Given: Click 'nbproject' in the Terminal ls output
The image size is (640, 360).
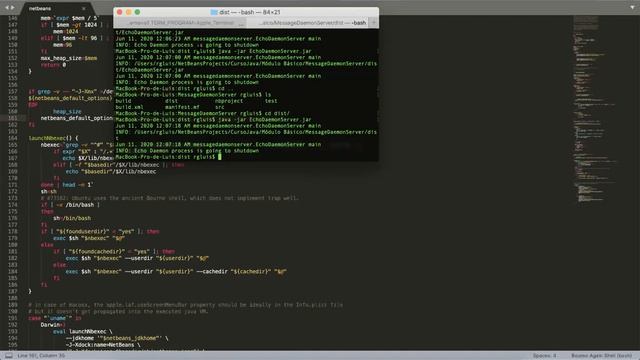Looking at the screenshot, I should click(229, 101).
